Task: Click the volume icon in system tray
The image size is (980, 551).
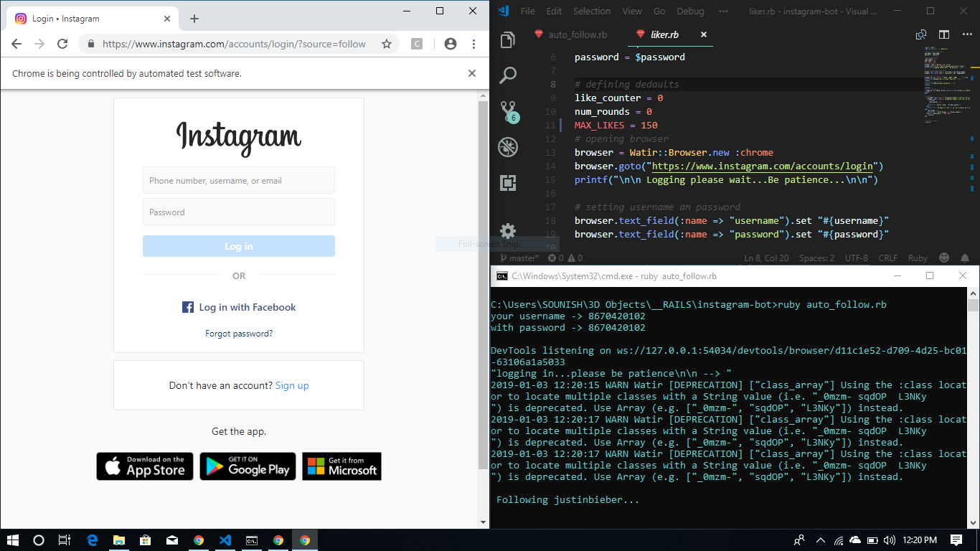Action: coord(890,540)
